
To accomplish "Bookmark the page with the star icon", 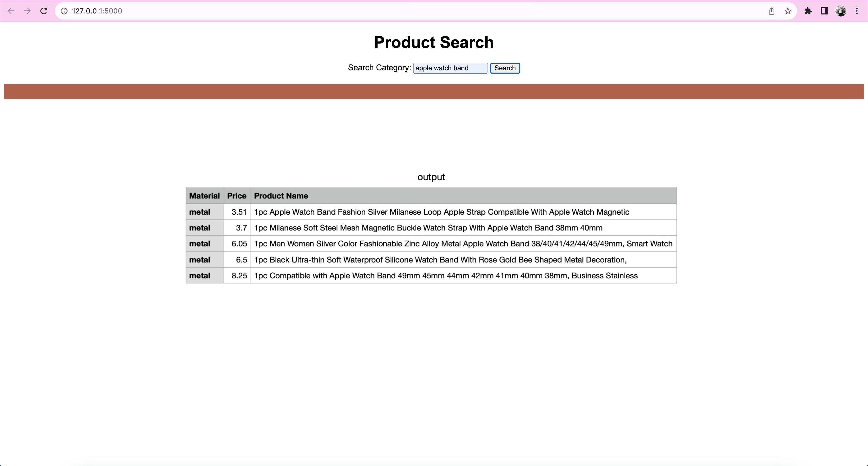I will pos(788,11).
